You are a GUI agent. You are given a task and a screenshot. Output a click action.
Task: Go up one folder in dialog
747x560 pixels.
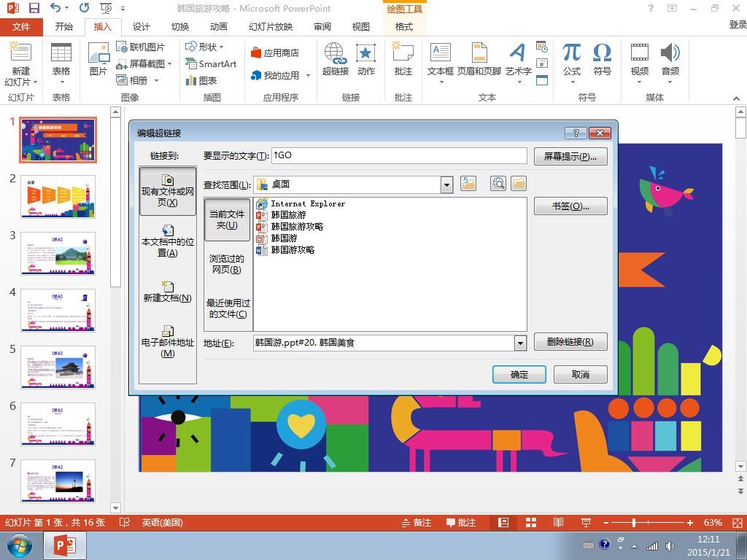click(x=468, y=183)
